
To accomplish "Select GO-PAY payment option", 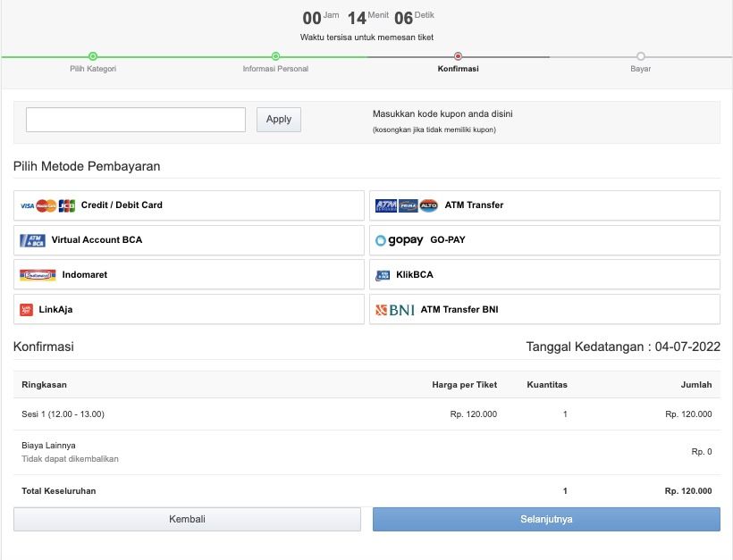I will point(448,240).
